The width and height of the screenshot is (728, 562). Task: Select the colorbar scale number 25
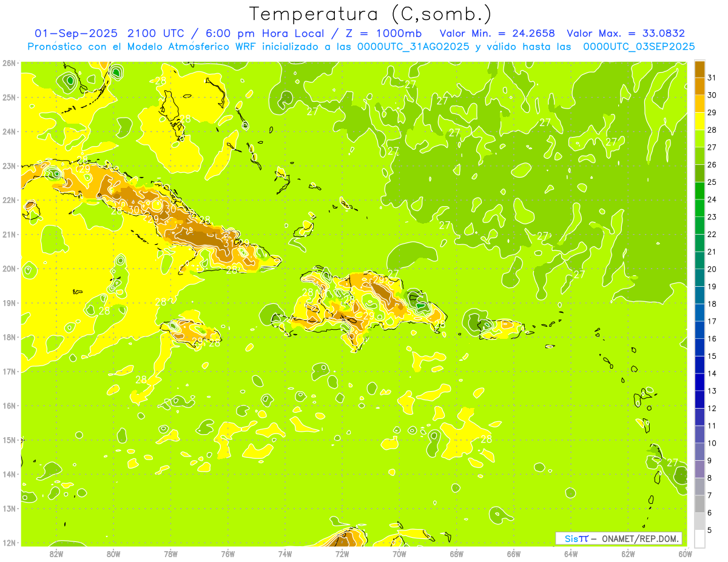coord(713,182)
